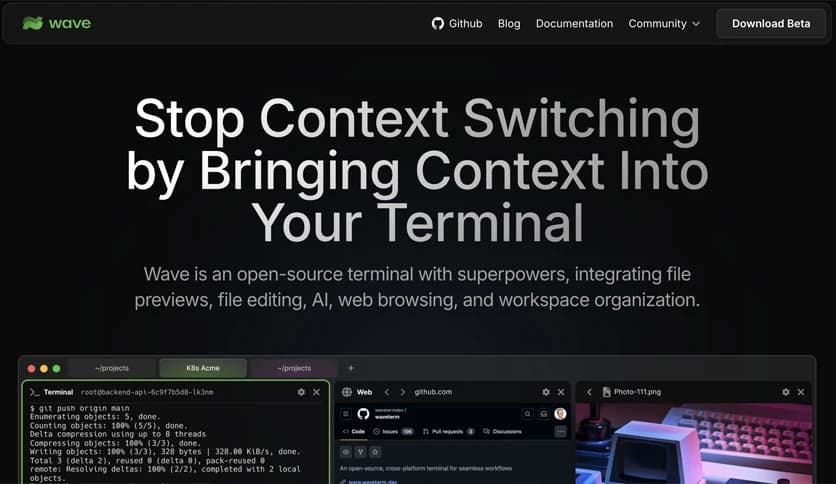The height and width of the screenshot is (484, 836).
Task: Click the 'Stop Context Switching' headline
Action: 417,119
